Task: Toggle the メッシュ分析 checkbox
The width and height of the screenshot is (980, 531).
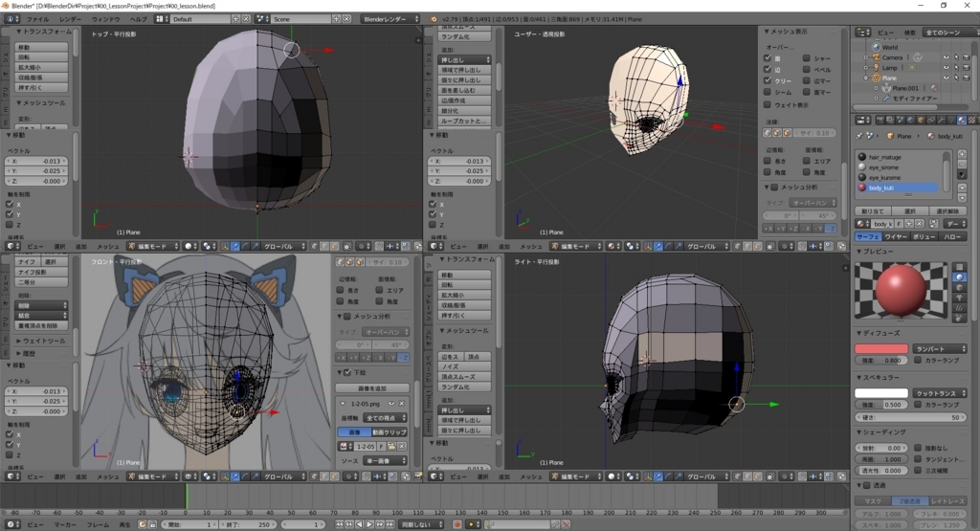Action: pyautogui.click(x=773, y=188)
